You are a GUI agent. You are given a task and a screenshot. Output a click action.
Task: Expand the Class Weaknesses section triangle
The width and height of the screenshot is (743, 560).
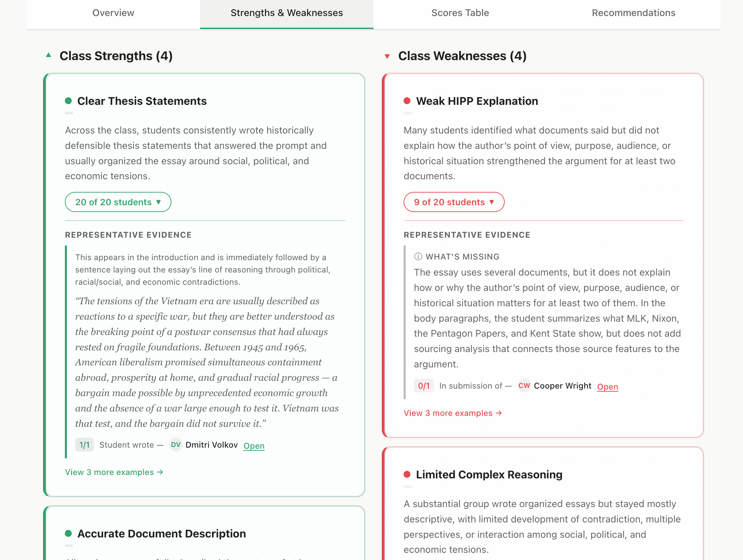tap(387, 56)
